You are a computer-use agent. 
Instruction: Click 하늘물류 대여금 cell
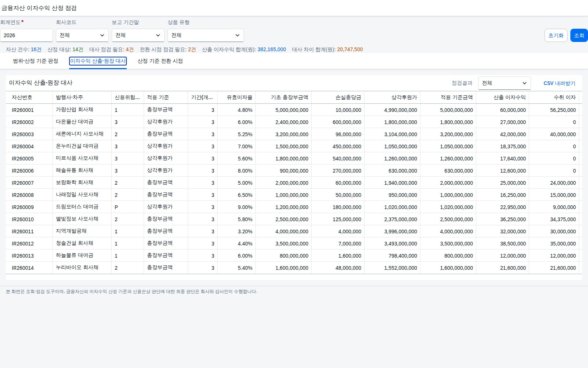click(x=82, y=256)
